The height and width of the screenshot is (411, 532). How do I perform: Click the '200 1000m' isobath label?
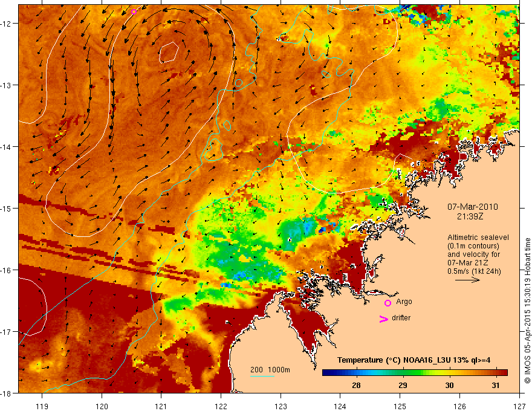270,370
